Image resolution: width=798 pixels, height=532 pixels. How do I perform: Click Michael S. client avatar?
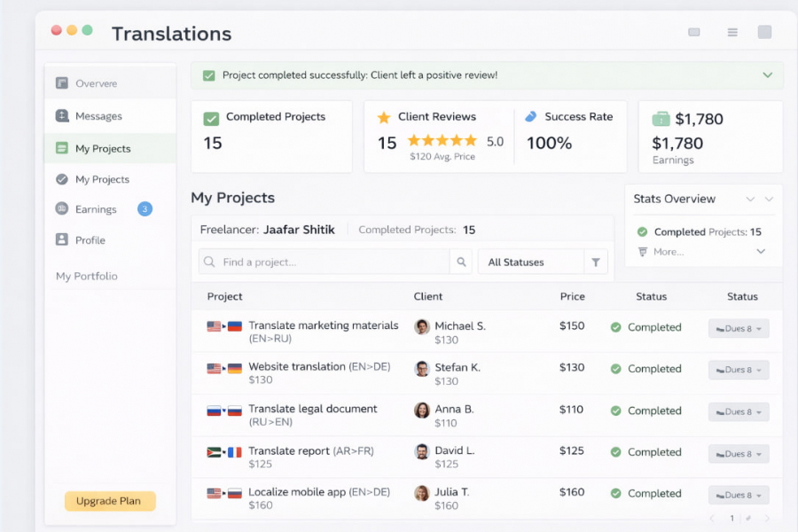(422, 326)
